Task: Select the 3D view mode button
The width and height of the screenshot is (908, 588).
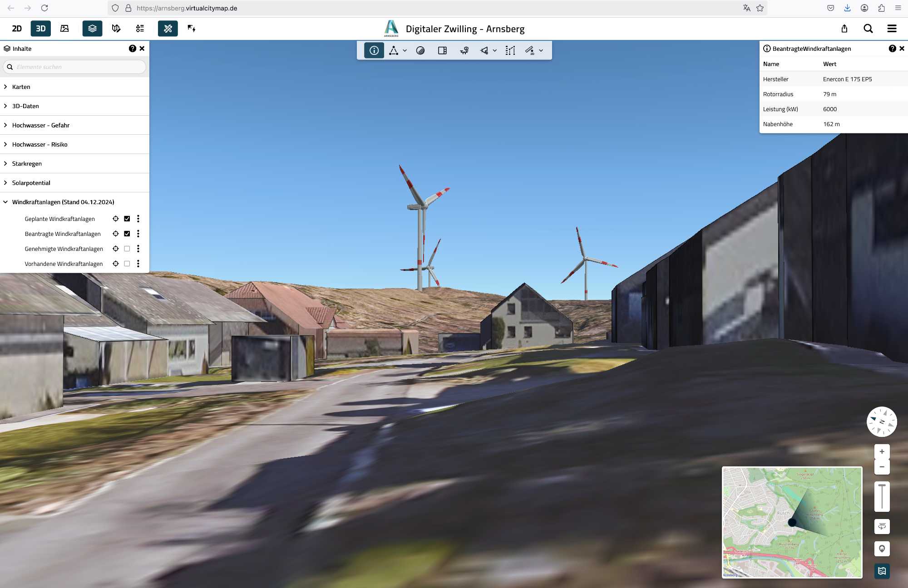Action: point(41,29)
